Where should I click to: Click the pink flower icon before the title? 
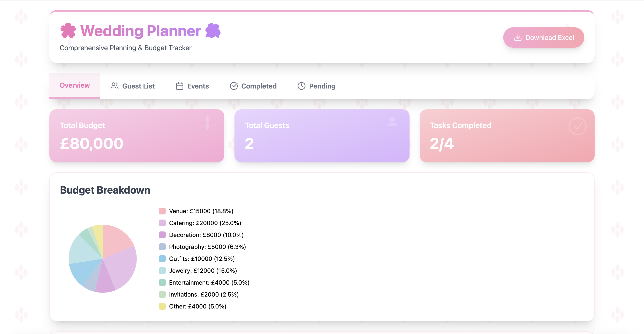pyautogui.click(x=68, y=31)
